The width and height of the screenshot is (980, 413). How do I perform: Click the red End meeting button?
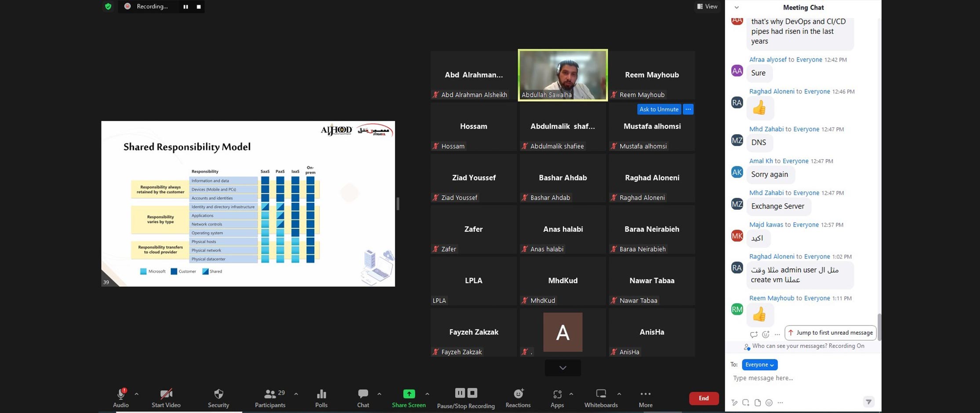pos(704,398)
